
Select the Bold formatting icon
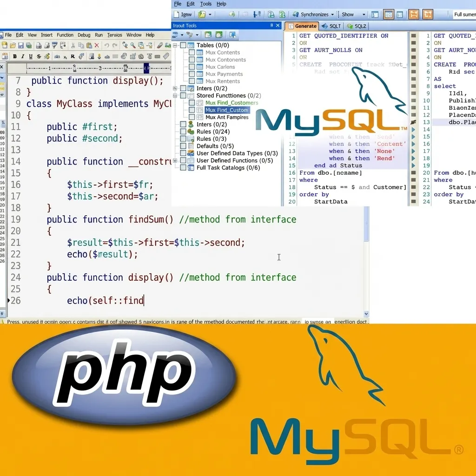15,56
